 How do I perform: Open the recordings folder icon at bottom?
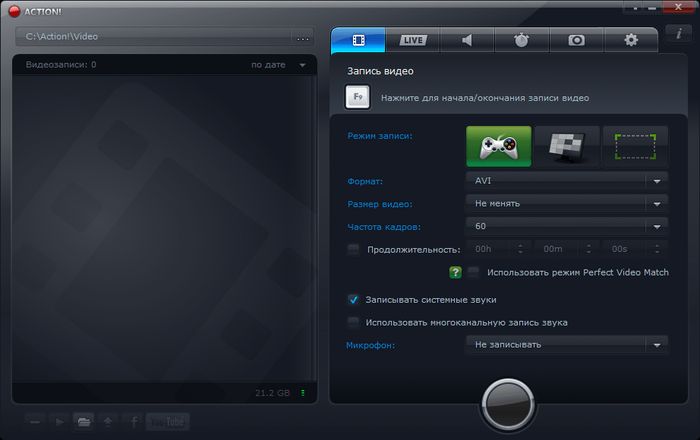[85, 420]
